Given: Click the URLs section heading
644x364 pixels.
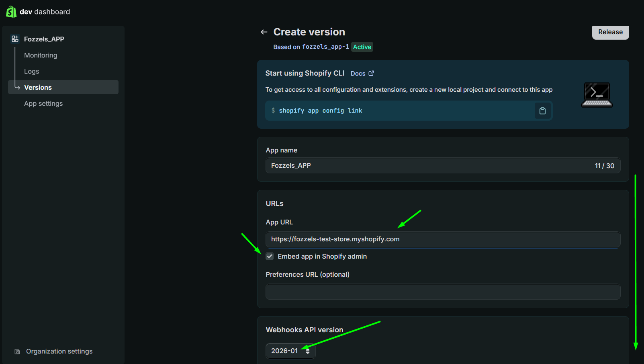Looking at the screenshot, I should tap(275, 204).
